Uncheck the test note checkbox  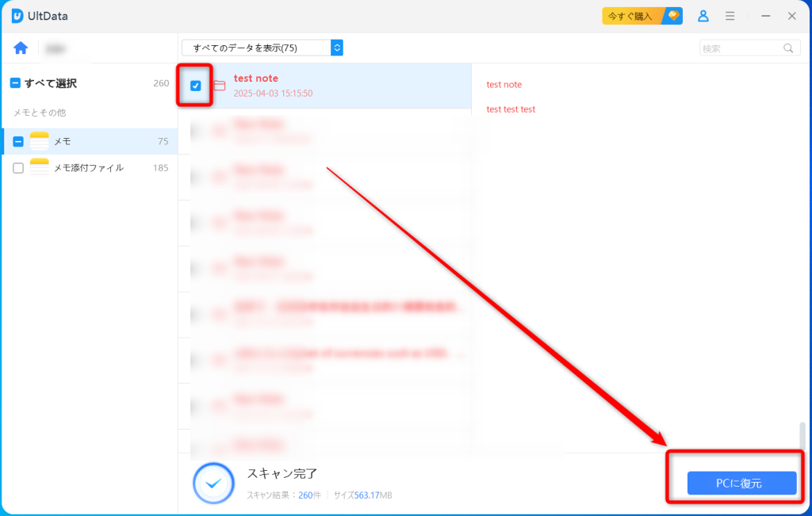(194, 85)
